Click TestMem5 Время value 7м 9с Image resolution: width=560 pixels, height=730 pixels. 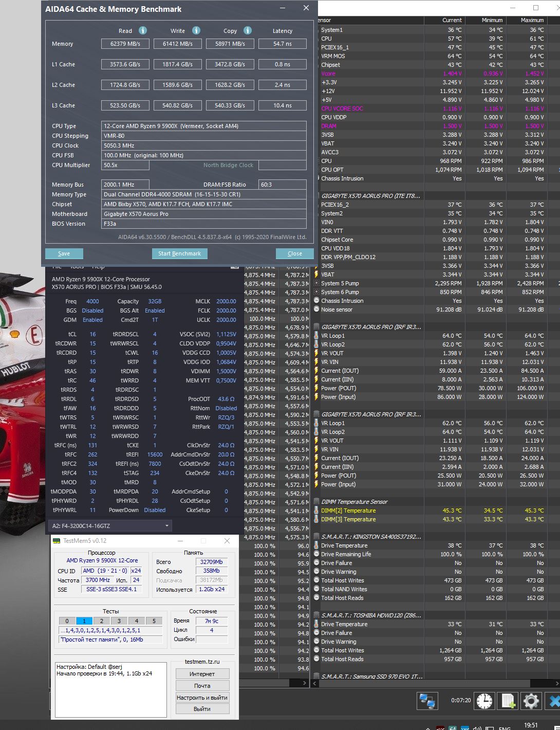point(212,621)
